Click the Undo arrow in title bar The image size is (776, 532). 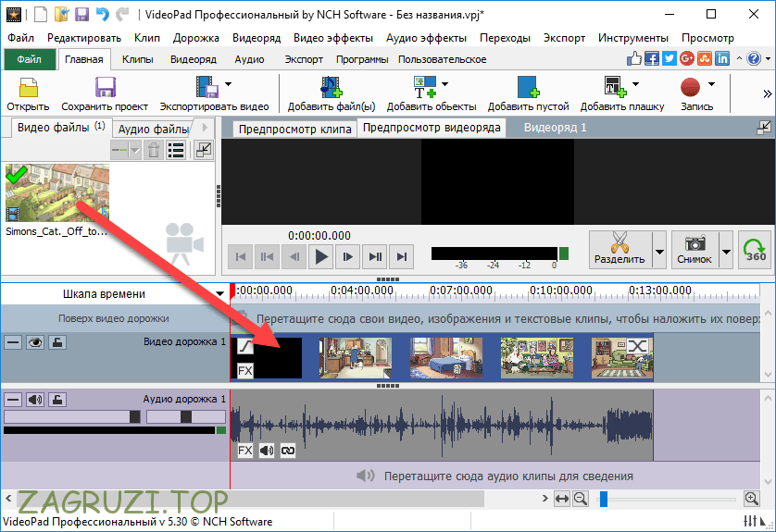(x=103, y=14)
